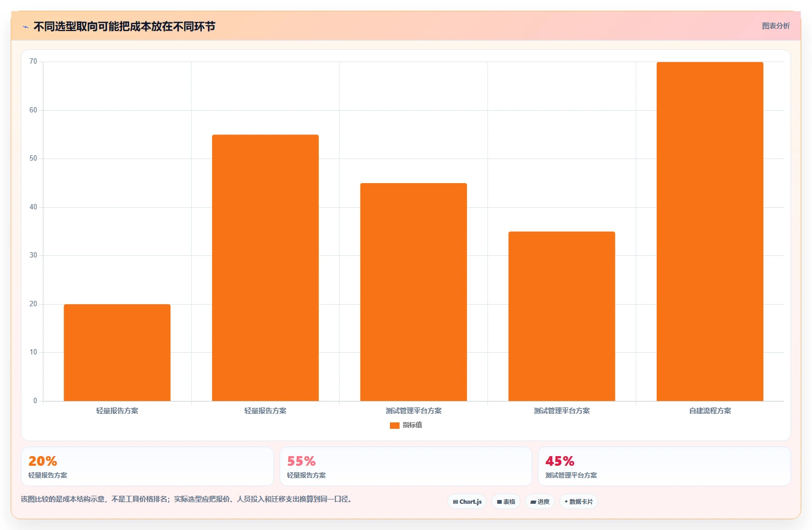812x530 pixels.
Task: Click the y-axis label 70
Action: tap(33, 62)
